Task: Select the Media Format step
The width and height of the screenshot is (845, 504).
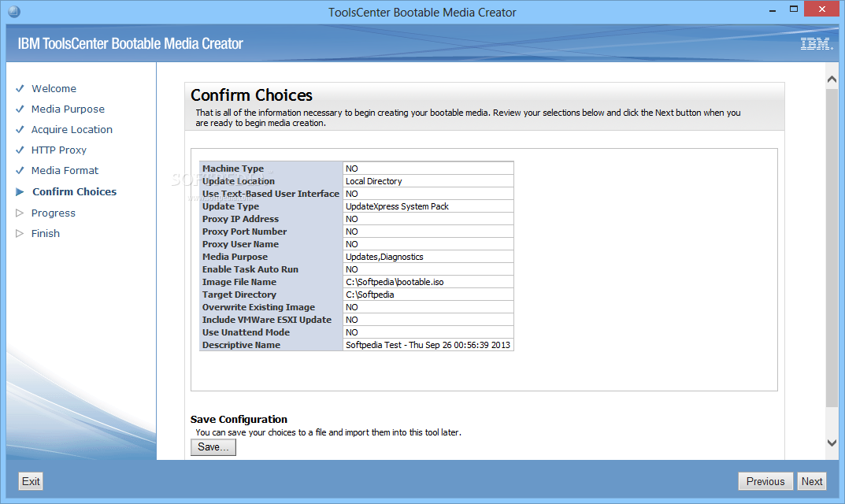Action: point(65,170)
